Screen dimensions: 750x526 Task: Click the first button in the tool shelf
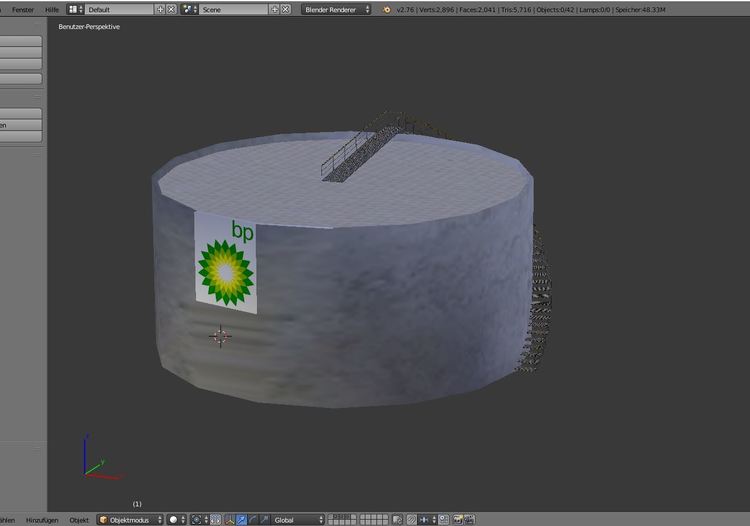20,41
